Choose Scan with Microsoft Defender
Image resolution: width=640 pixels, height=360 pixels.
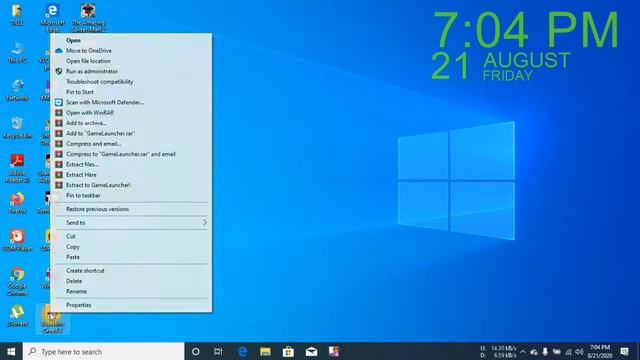click(x=131, y=102)
